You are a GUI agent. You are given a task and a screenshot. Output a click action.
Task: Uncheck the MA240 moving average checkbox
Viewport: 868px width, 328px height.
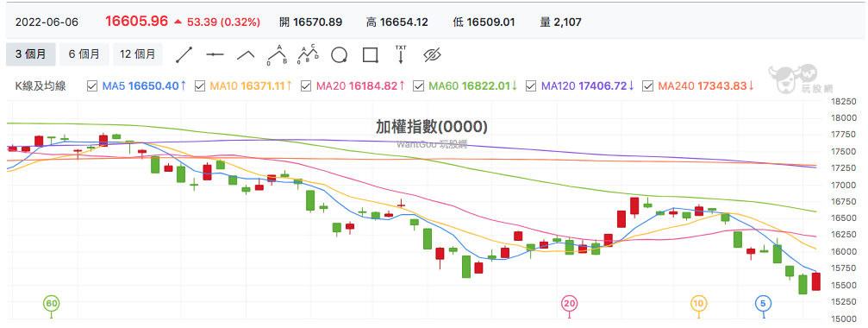(647, 85)
